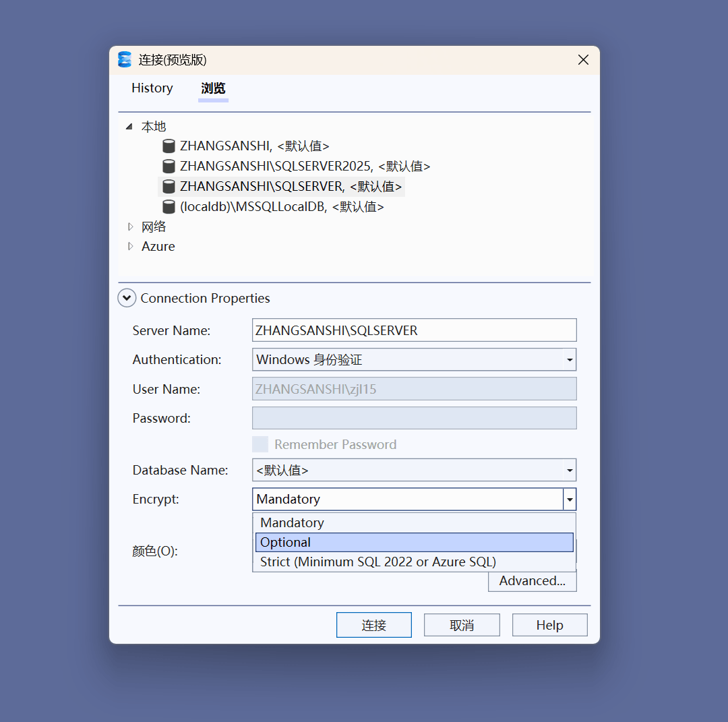Screen dimensions: 728x722
Task: Click the disabled User Name field
Action: [x=414, y=389]
